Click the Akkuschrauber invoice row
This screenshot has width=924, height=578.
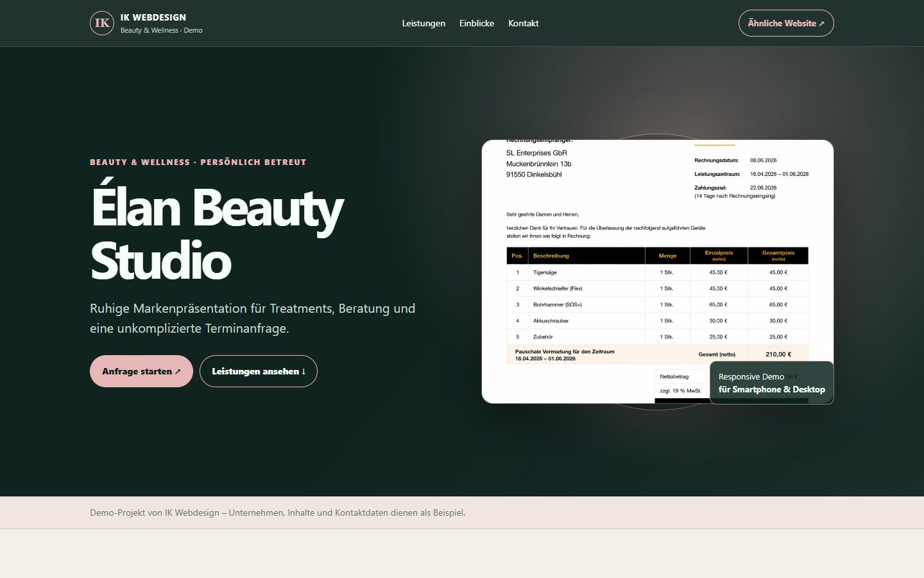coord(657,320)
